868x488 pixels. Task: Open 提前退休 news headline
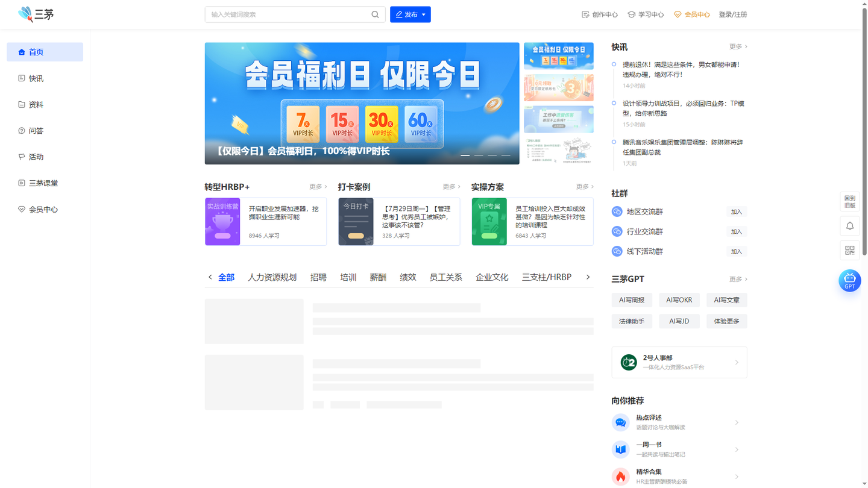(681, 69)
